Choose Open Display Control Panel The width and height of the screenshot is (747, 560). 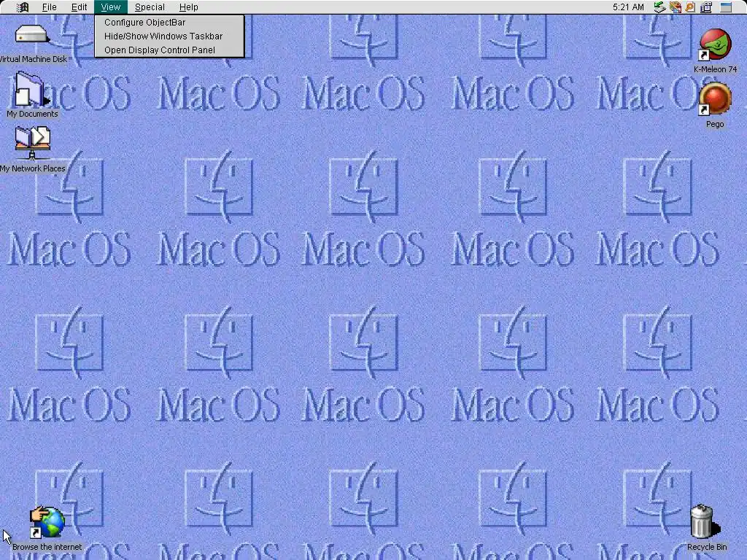point(169,50)
